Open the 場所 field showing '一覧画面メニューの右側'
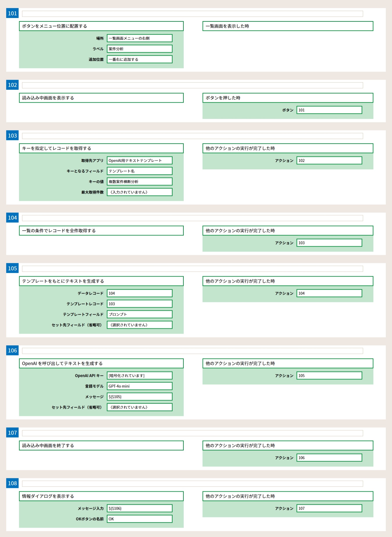This screenshot has width=392, height=537. click(139, 38)
